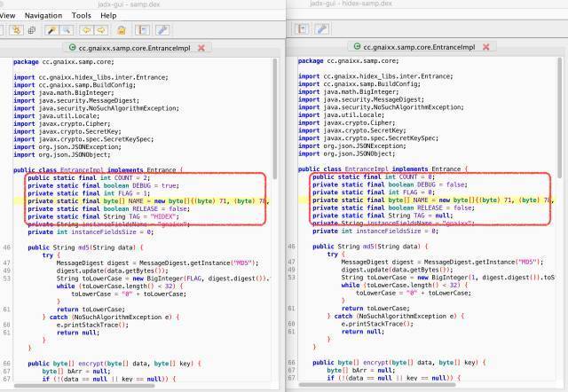Click the text search wand icon in left window
Viewport: 568px width, 392px height.
pos(52,30)
